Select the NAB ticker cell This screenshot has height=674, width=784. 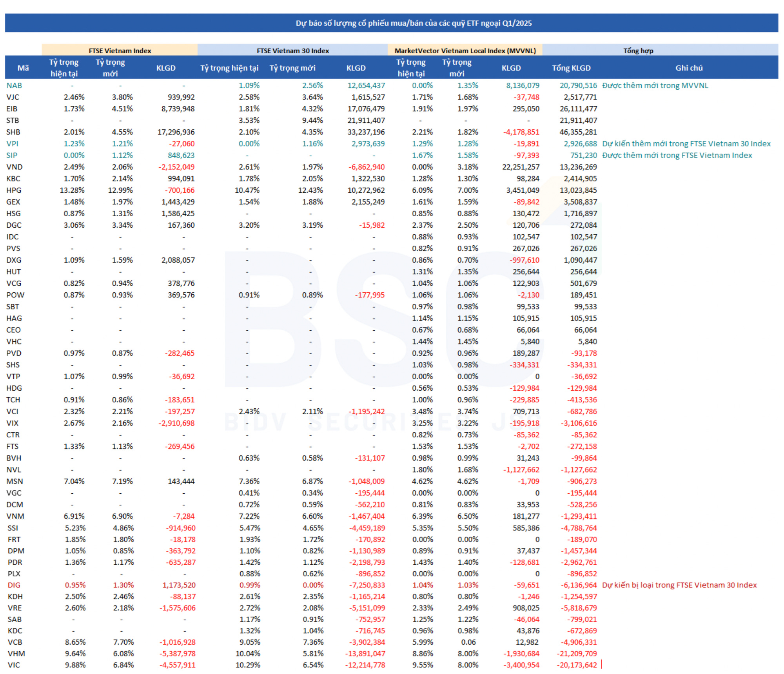[14, 85]
